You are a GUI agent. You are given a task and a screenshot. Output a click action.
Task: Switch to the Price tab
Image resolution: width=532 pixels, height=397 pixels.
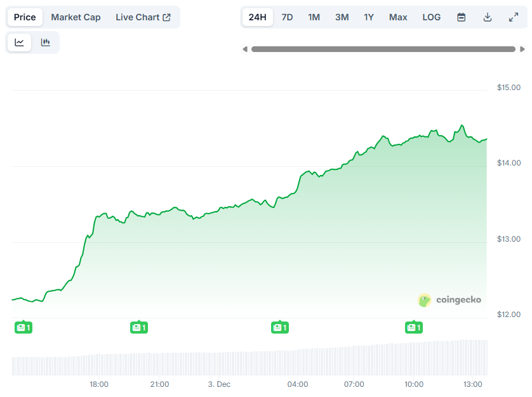(x=24, y=17)
